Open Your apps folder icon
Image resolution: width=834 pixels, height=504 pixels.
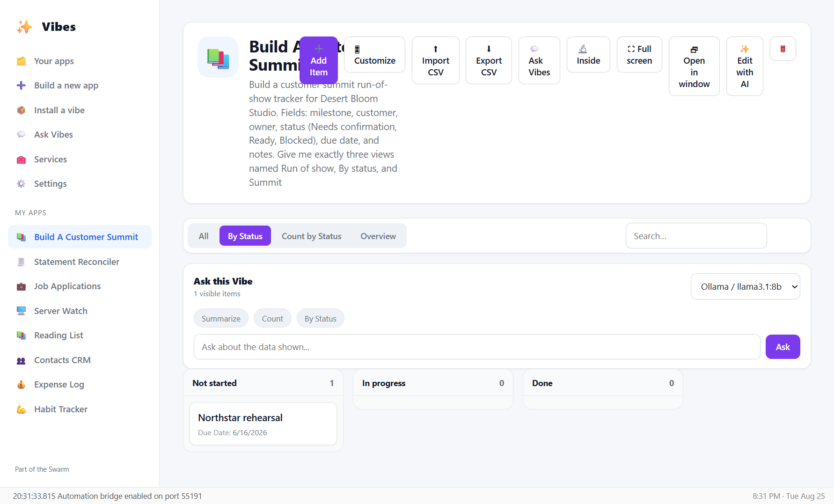pyautogui.click(x=21, y=61)
